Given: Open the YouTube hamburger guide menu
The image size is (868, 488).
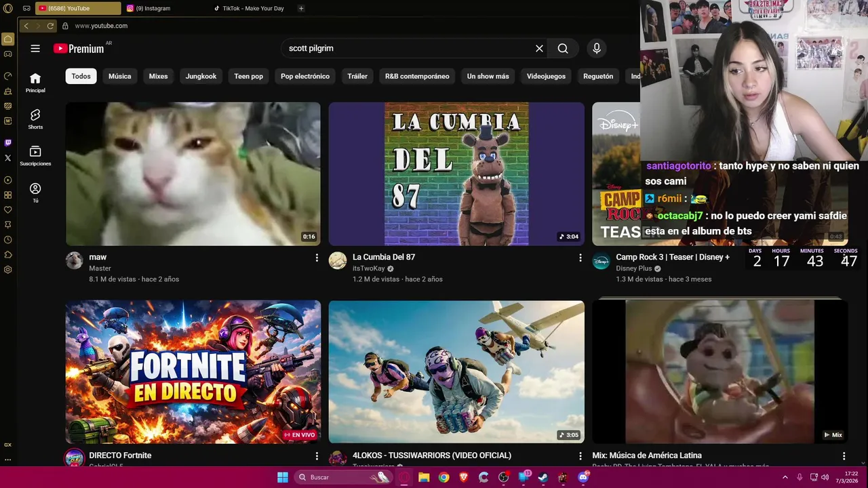Looking at the screenshot, I should pos(35,48).
